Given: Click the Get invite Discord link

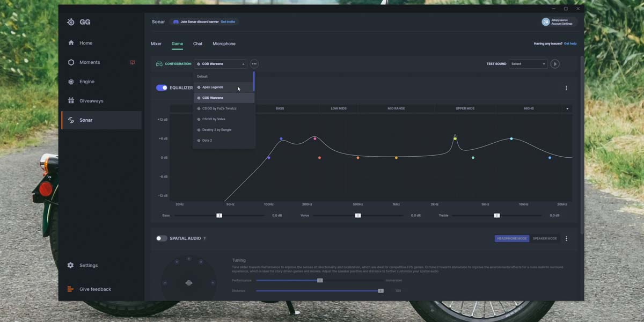Looking at the screenshot, I should coord(228,22).
